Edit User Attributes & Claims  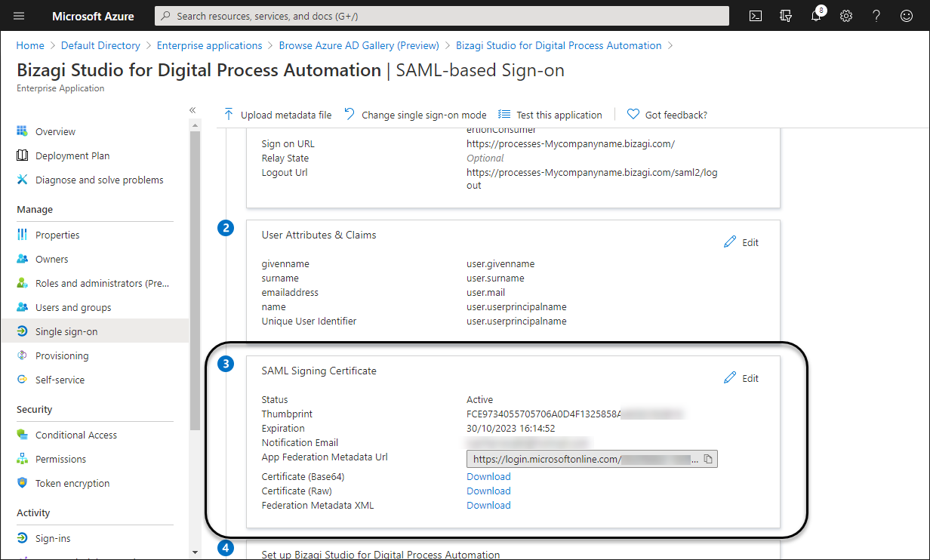[x=741, y=242]
